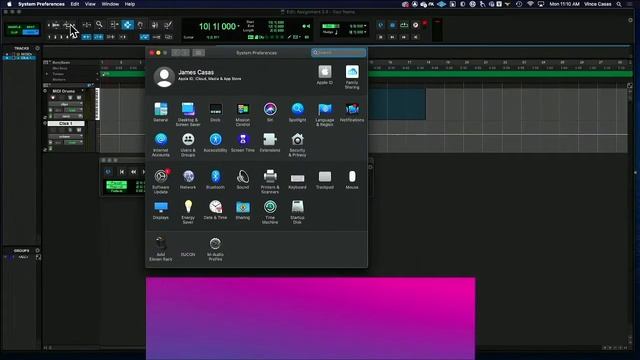Open Family Sharing settings
This screenshot has width=640, height=360.
[352, 77]
